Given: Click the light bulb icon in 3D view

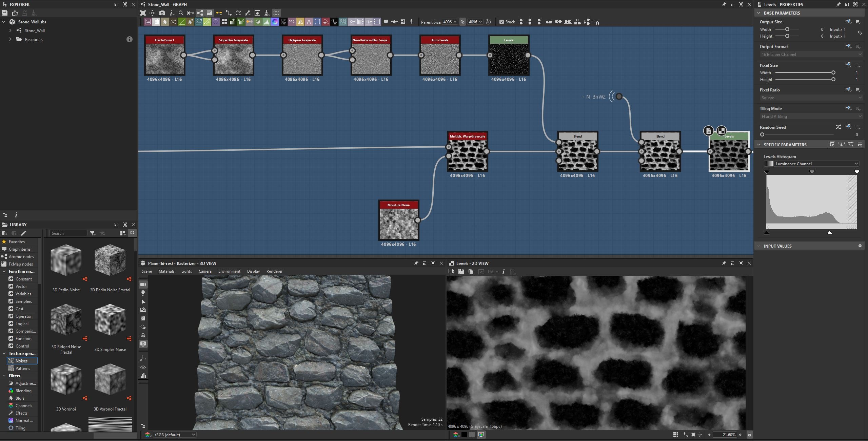Looking at the screenshot, I should click(x=143, y=293).
